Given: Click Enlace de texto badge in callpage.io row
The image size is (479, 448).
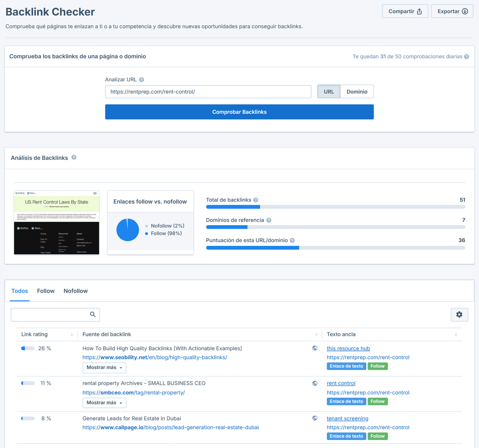Looking at the screenshot, I should coord(346,436).
